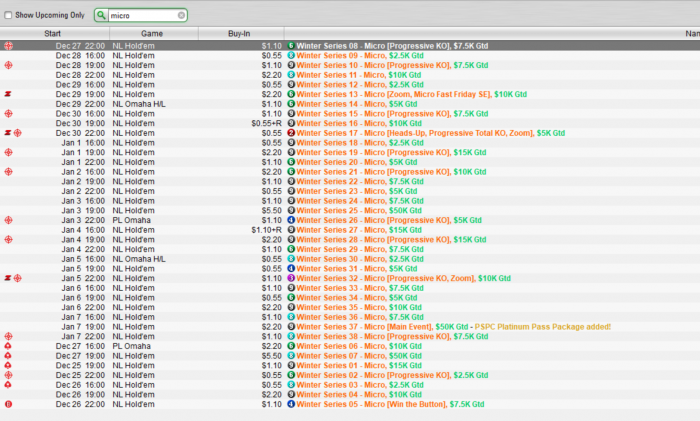Click the Zoom icon on Winter Series 13 row
Screen dimensions: 700x421
click(x=8, y=94)
